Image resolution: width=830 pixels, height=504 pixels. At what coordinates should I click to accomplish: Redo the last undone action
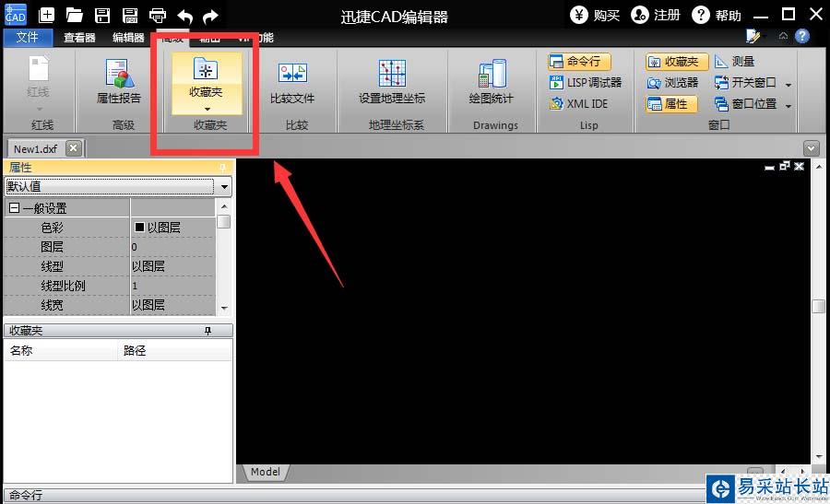pos(210,17)
